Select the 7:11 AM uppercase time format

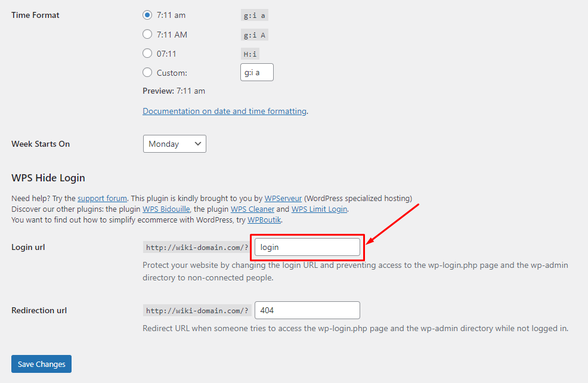pos(147,35)
